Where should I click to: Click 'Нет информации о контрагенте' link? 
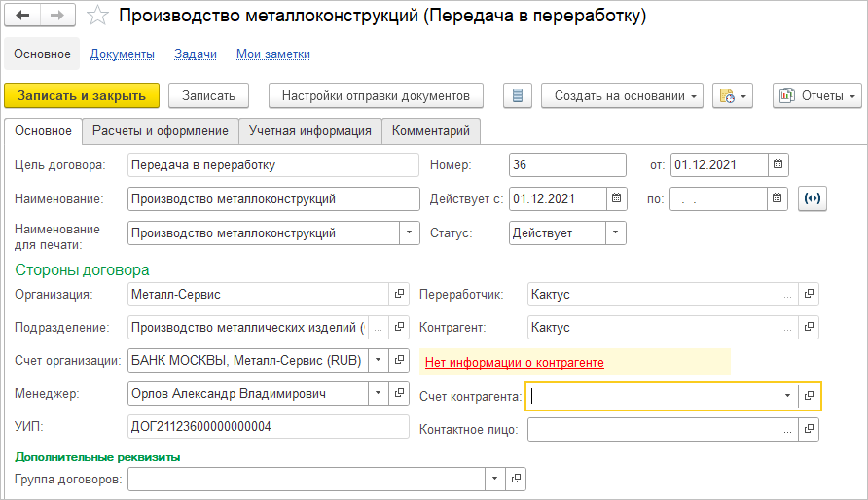[514, 363]
